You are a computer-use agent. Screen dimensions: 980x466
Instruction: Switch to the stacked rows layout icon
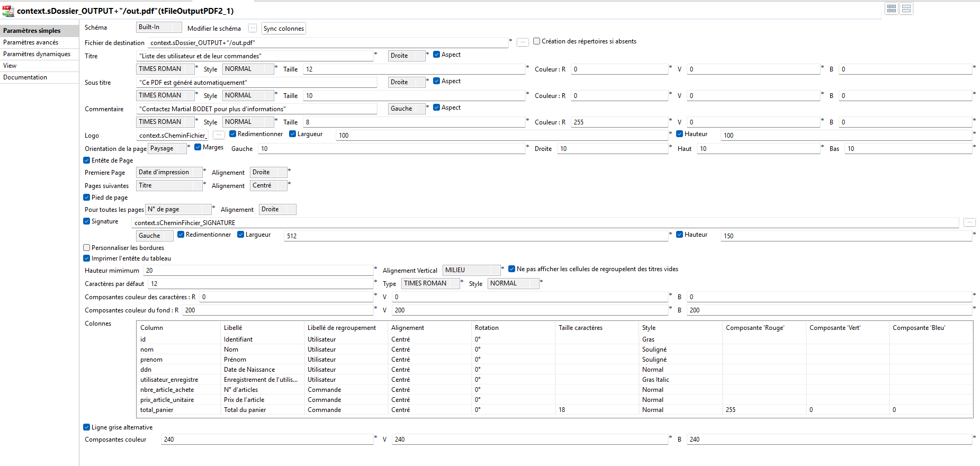click(906, 8)
